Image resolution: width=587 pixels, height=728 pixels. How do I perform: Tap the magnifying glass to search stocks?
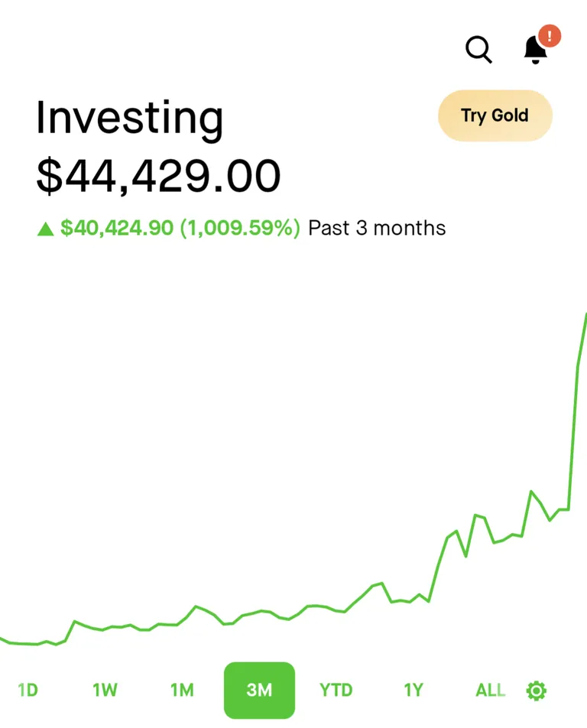[x=478, y=49]
